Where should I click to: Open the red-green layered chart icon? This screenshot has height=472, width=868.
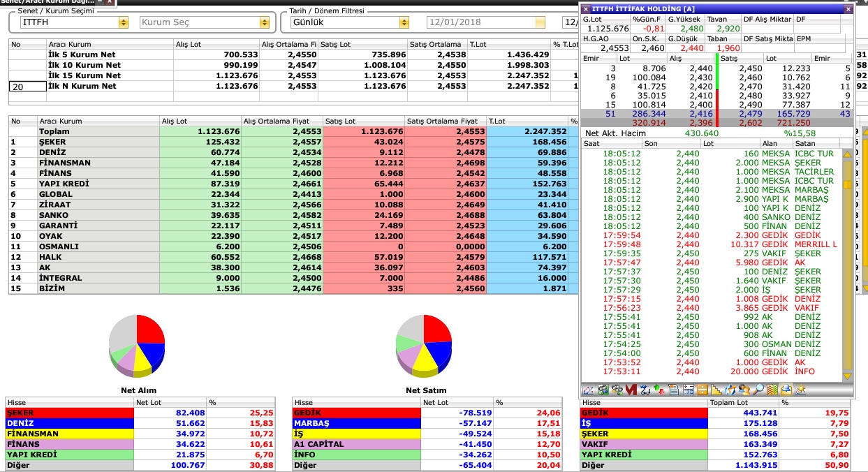[x=772, y=390]
